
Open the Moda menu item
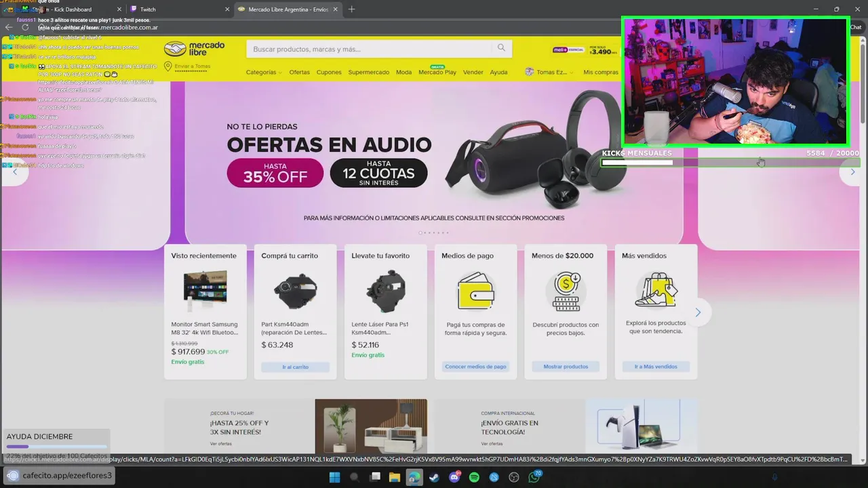pos(403,72)
